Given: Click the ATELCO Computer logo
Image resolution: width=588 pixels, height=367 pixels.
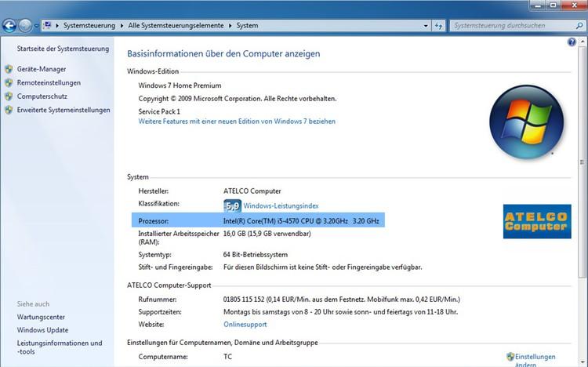Looking at the screenshot, I should (x=535, y=220).
